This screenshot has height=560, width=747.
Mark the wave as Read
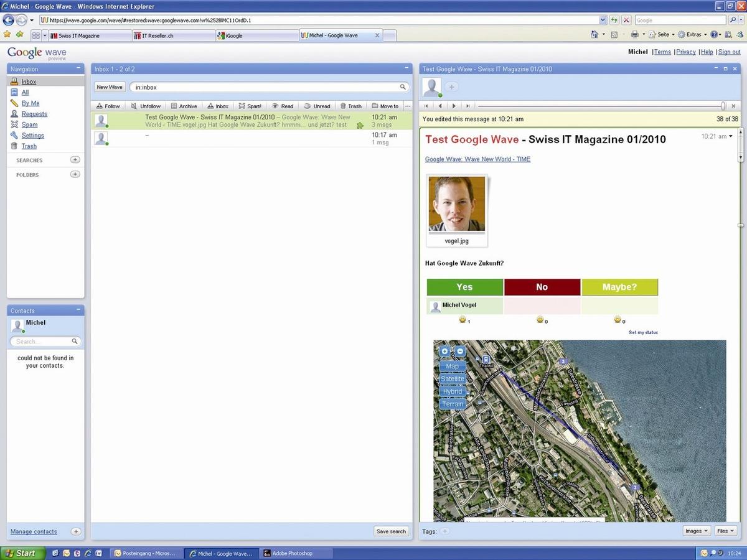282,106
